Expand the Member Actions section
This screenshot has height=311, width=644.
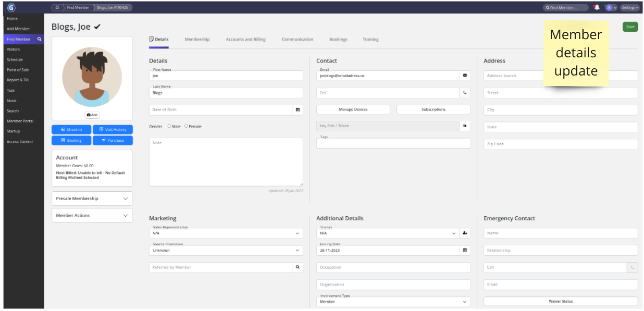point(92,216)
